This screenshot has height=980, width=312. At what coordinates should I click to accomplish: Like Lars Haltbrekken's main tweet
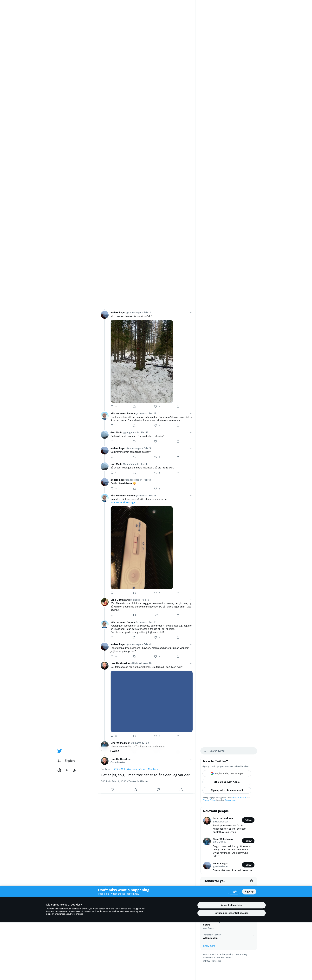[158, 789]
